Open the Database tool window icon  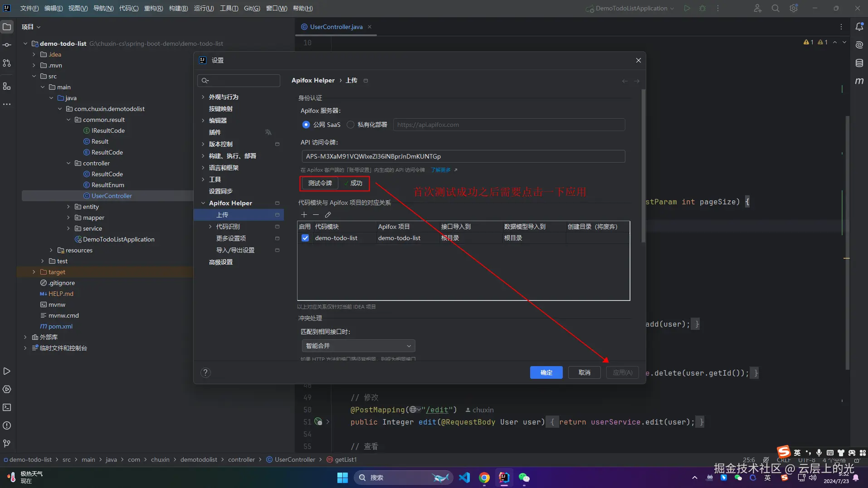click(859, 63)
